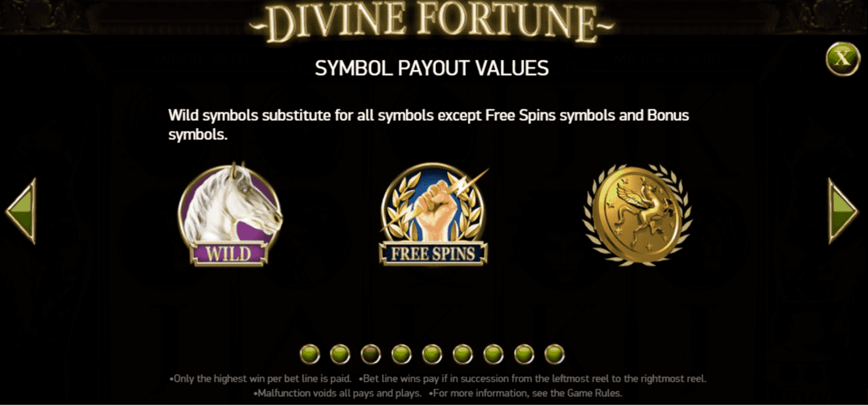The height and width of the screenshot is (406, 868).
Task: Click the lightning fist Free Spins symbol
Action: pyautogui.click(x=434, y=214)
